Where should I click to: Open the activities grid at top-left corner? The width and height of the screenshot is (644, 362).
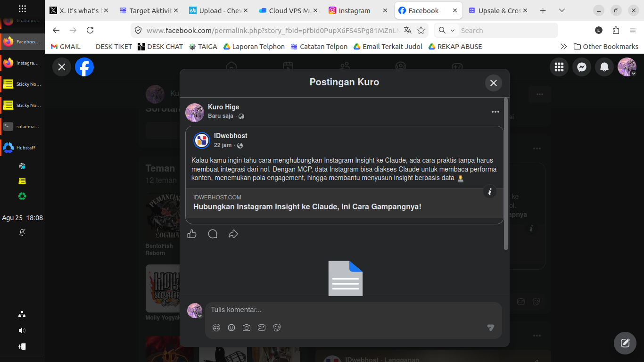[22, 9]
